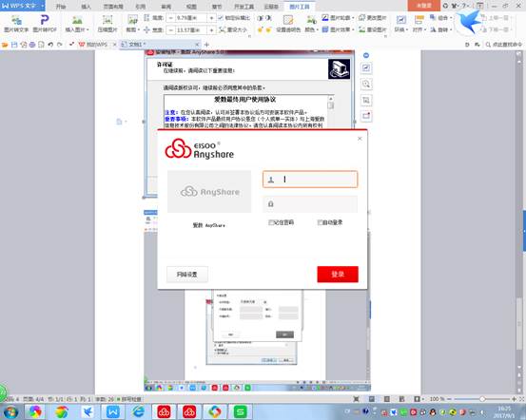The image size is (526, 420).
Task: Open the 图片轮廓 dropdown
Action: click(353, 18)
